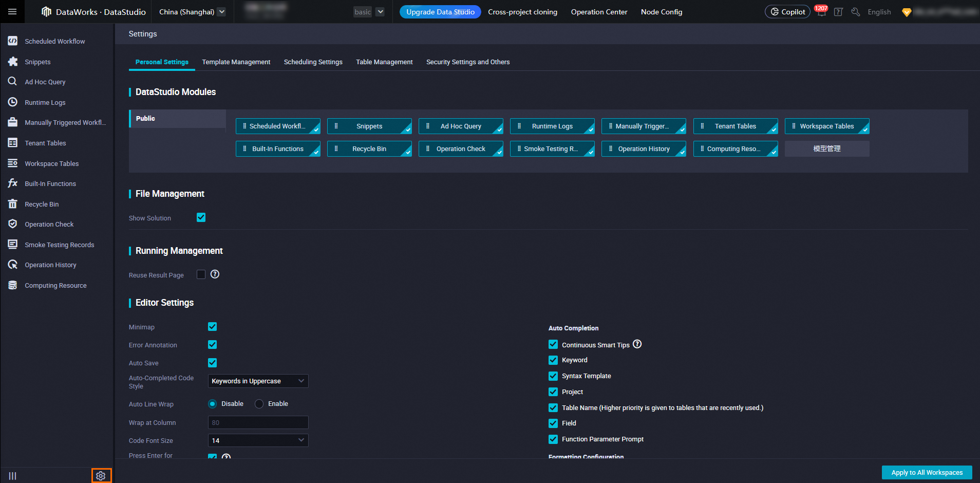Click Manually Triggered Workflow briefcase icon

13,122
